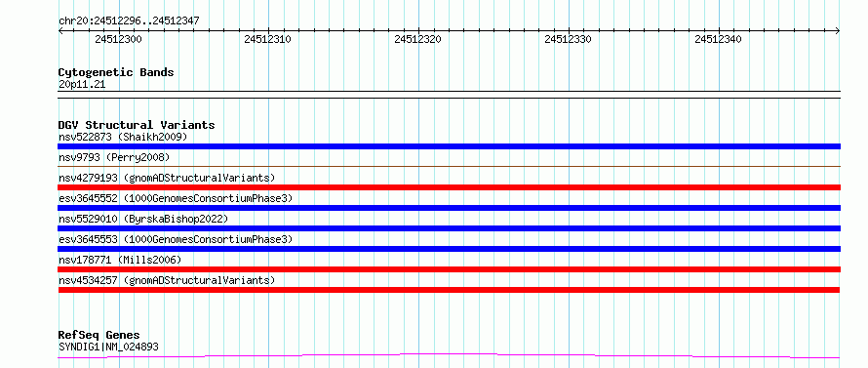Click the blue bar for nsv522873
The image size is (868, 368).
449,146
